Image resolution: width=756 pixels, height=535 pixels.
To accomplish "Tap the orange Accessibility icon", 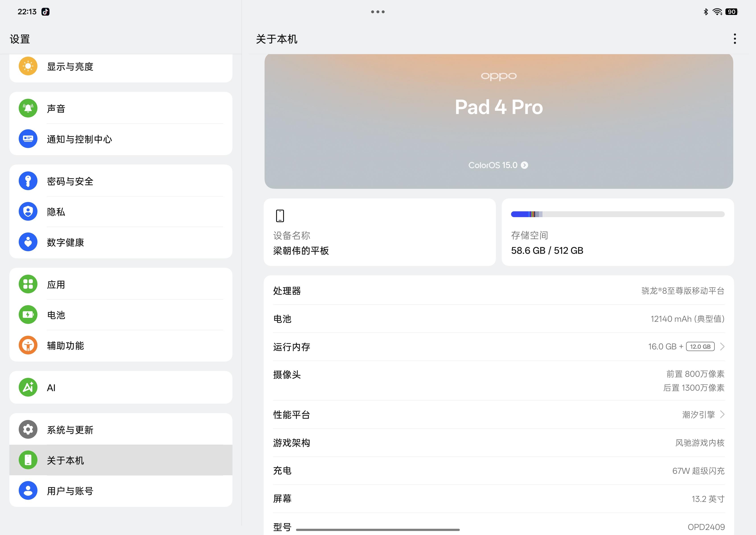I will tap(28, 345).
